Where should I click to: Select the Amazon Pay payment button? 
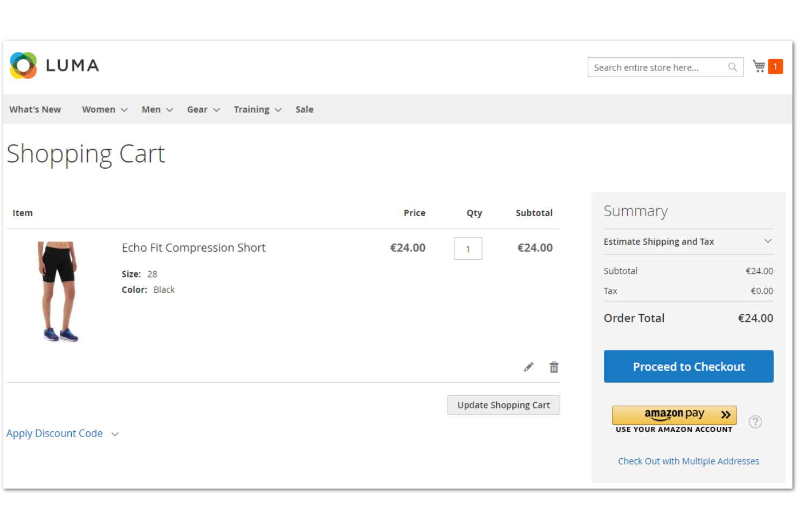point(674,415)
